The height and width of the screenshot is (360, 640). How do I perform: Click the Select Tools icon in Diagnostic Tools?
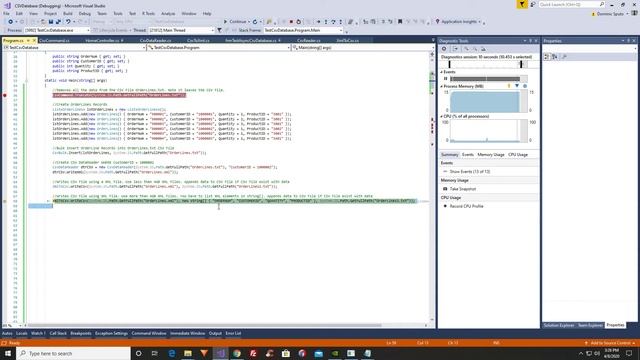[455, 49]
